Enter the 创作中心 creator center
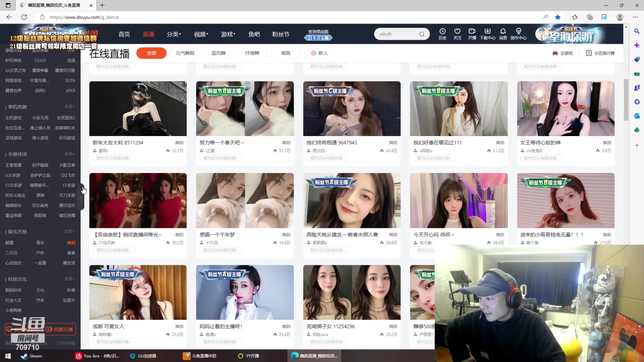This screenshot has width=644, height=362. pyautogui.click(x=519, y=34)
